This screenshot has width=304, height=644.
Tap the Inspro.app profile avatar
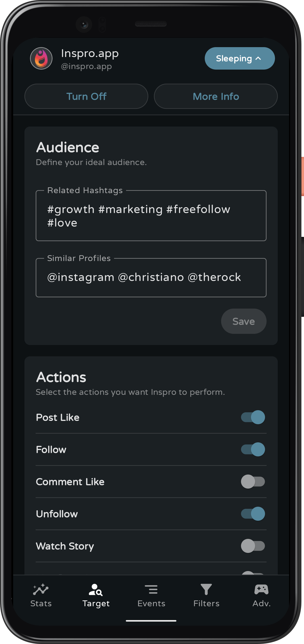tap(41, 59)
